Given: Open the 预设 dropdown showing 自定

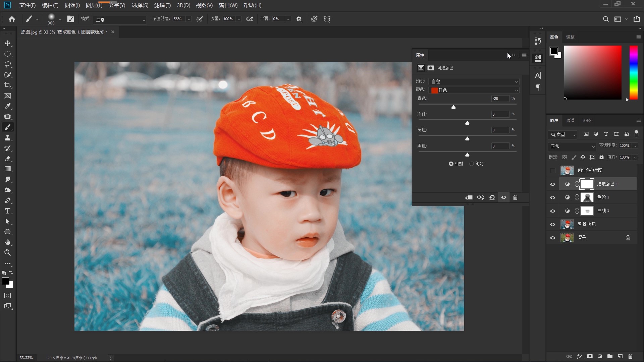Looking at the screenshot, I should 474,81.
